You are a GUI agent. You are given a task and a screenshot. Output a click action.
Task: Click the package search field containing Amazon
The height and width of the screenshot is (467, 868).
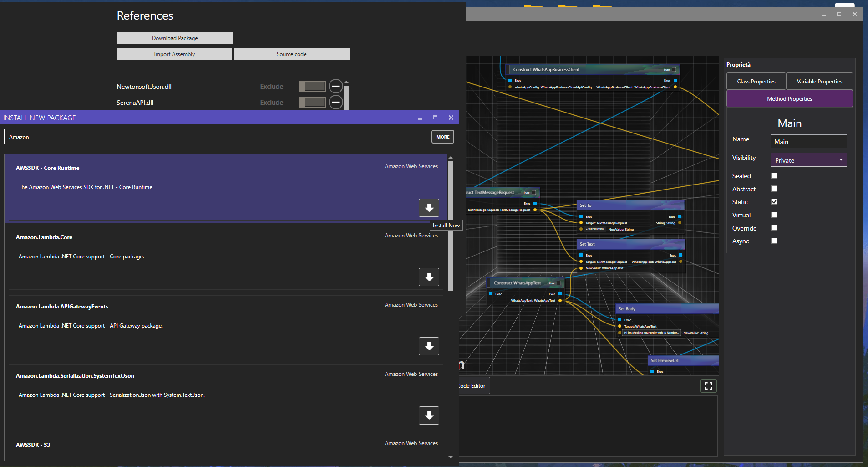pyautogui.click(x=213, y=137)
